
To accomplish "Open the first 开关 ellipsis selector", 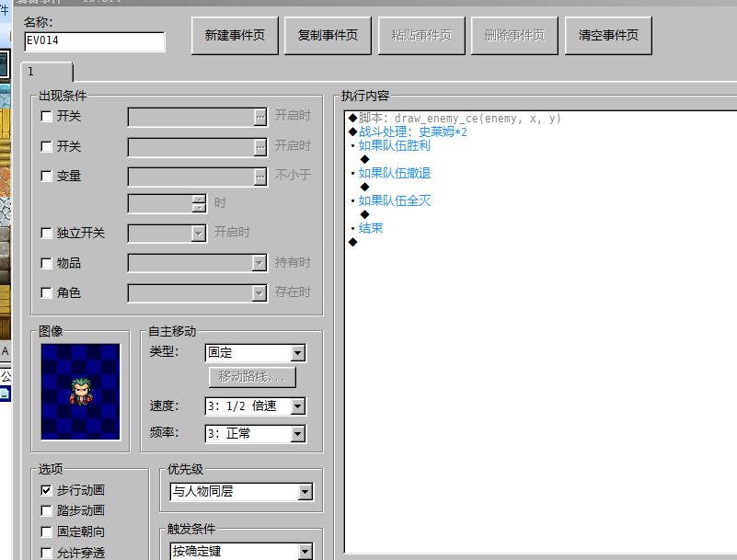I will point(259,117).
